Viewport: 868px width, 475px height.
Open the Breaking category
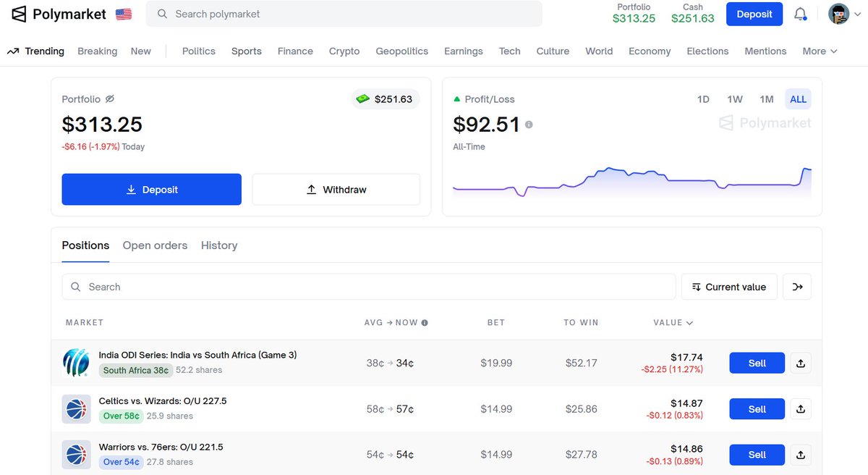pos(97,51)
